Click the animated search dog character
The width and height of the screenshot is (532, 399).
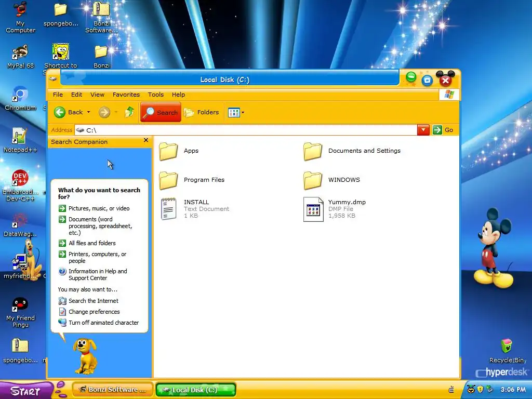tap(85, 356)
